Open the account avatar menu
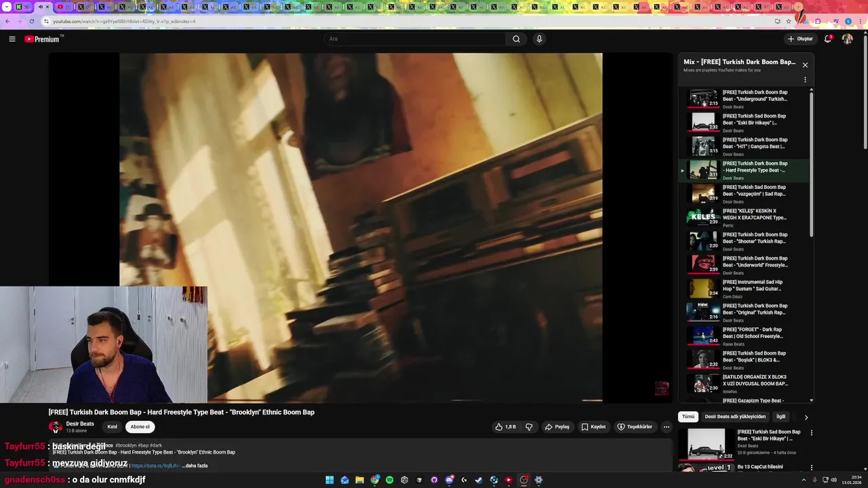 (x=847, y=39)
